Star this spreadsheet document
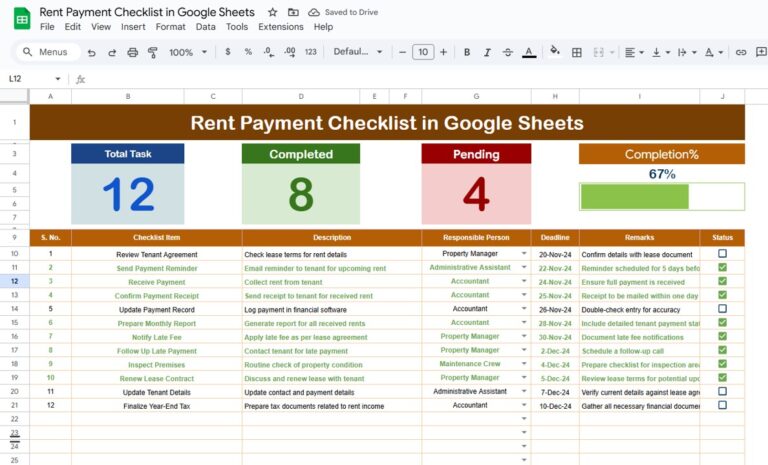Screen dimensions: 768x465 pyautogui.click(x=273, y=12)
